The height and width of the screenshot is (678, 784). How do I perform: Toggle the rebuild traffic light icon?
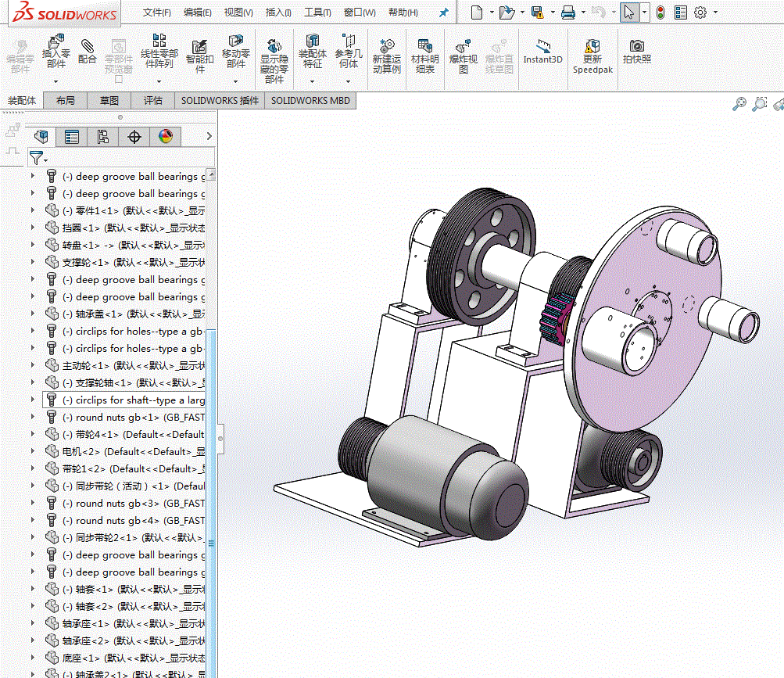click(x=660, y=13)
